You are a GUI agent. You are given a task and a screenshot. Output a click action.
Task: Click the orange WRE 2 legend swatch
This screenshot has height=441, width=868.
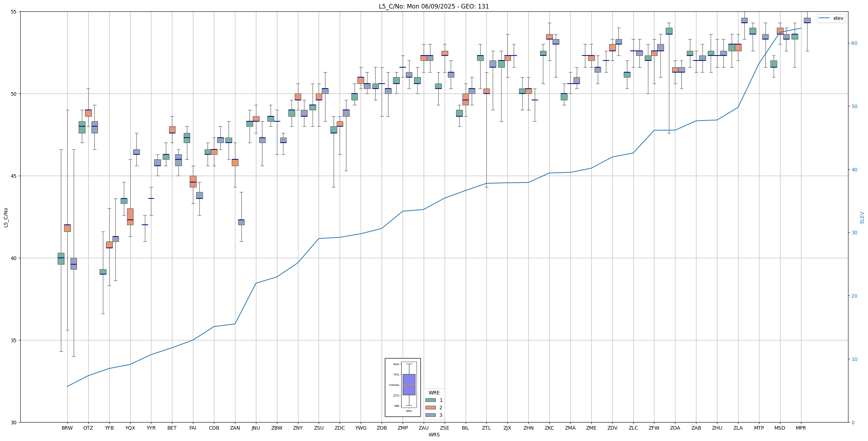pos(430,408)
